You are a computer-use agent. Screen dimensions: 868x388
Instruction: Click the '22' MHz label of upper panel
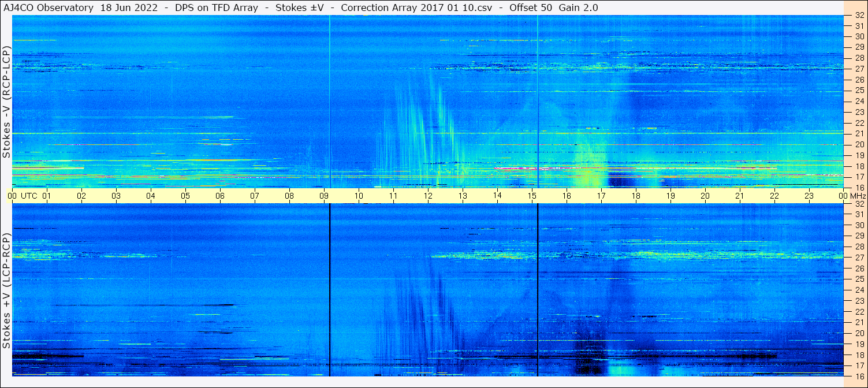[859, 123]
